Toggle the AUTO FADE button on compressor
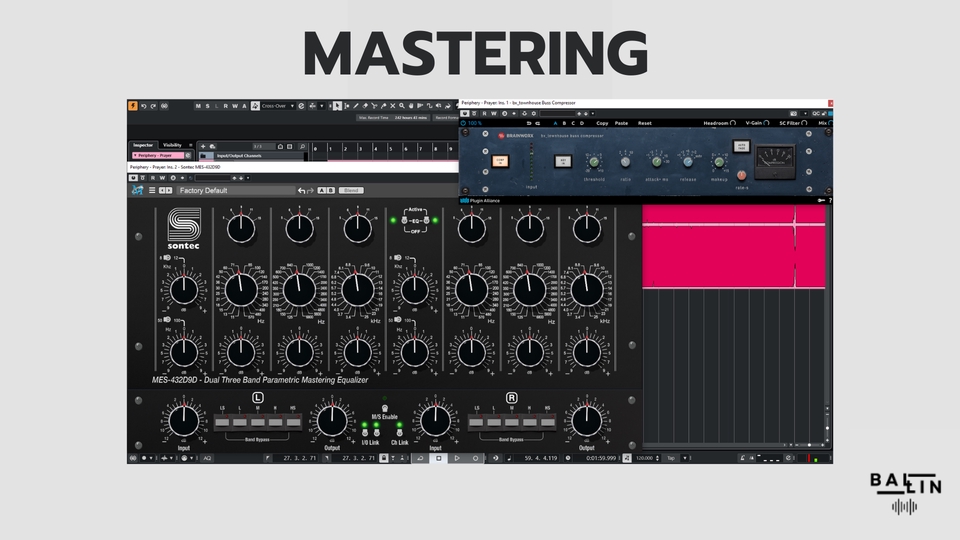Viewport: 960px width, 540px height. [741, 146]
